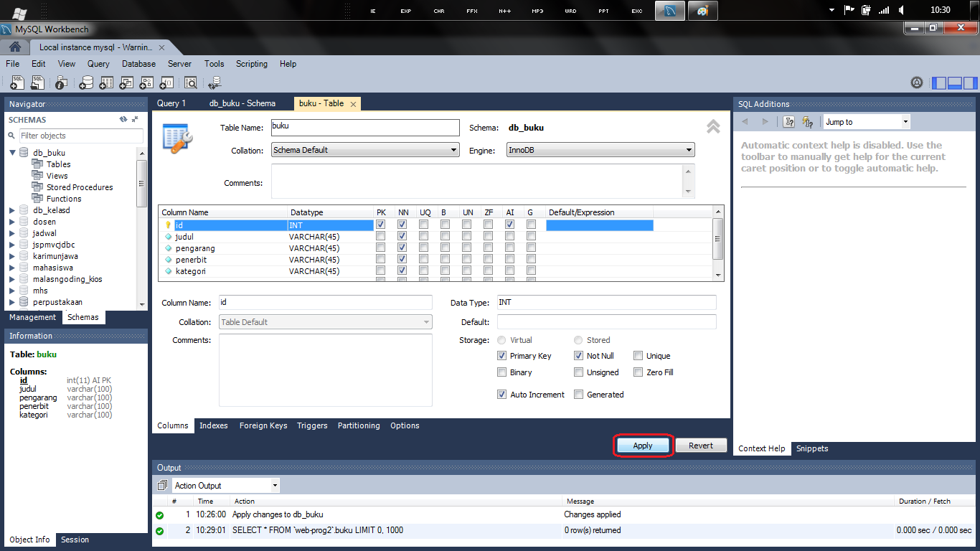Image resolution: width=980 pixels, height=551 pixels.
Task: Create a new schema toolbar icon
Action: click(86, 83)
